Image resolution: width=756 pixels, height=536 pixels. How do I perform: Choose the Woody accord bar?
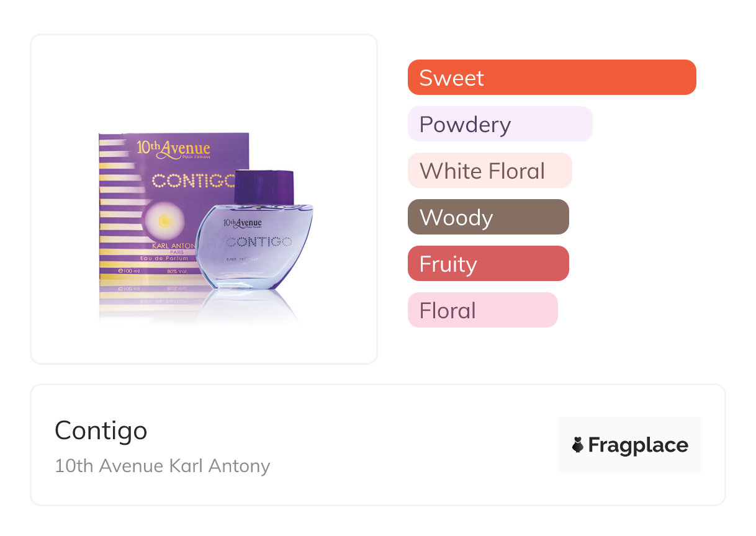coord(488,217)
